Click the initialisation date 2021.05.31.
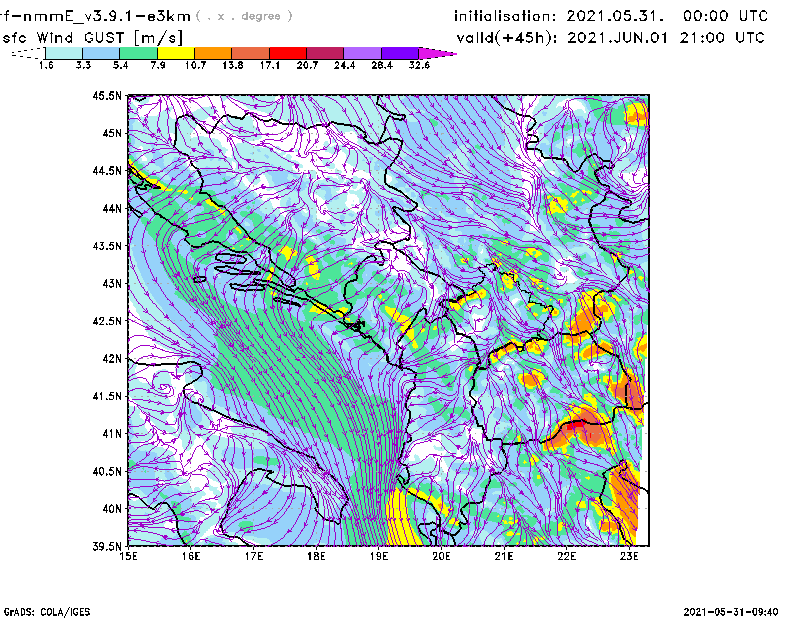 coord(616,16)
